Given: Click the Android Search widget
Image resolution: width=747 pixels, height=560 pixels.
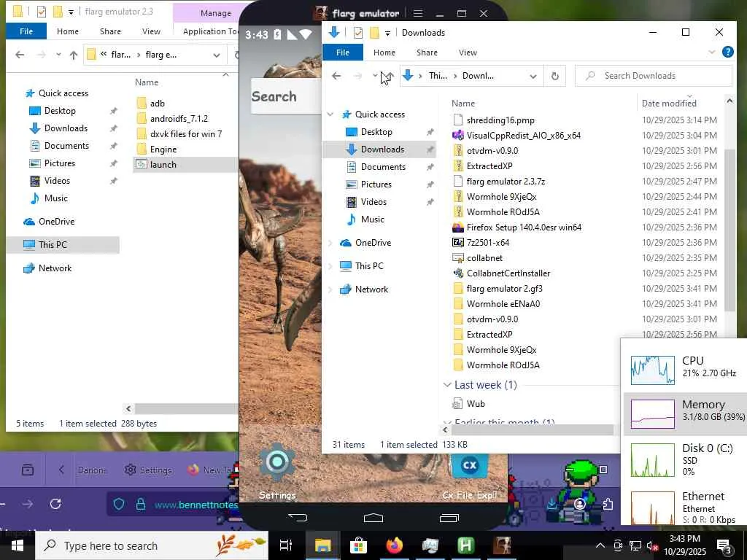Looking at the screenshot, I should tap(286, 96).
